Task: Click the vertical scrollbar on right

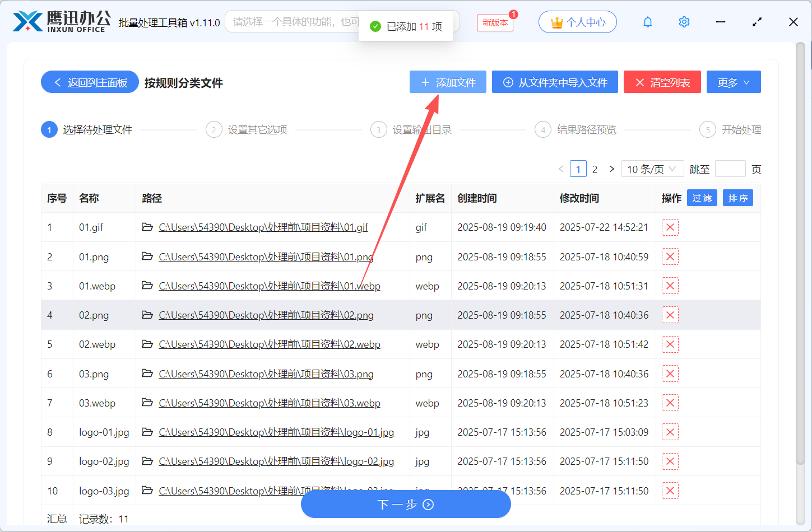Action: [800, 252]
